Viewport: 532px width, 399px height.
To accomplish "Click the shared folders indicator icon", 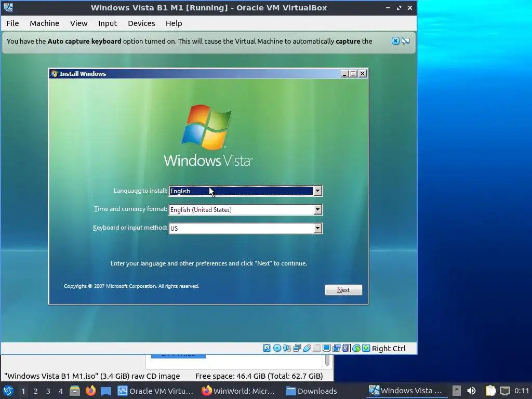I will [316, 348].
